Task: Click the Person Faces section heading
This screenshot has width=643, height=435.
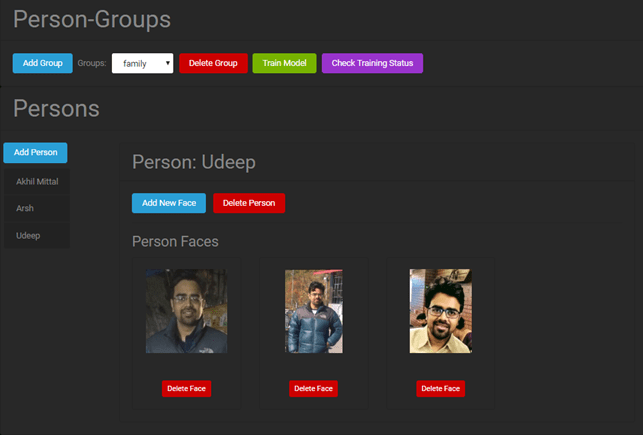Action: (175, 241)
